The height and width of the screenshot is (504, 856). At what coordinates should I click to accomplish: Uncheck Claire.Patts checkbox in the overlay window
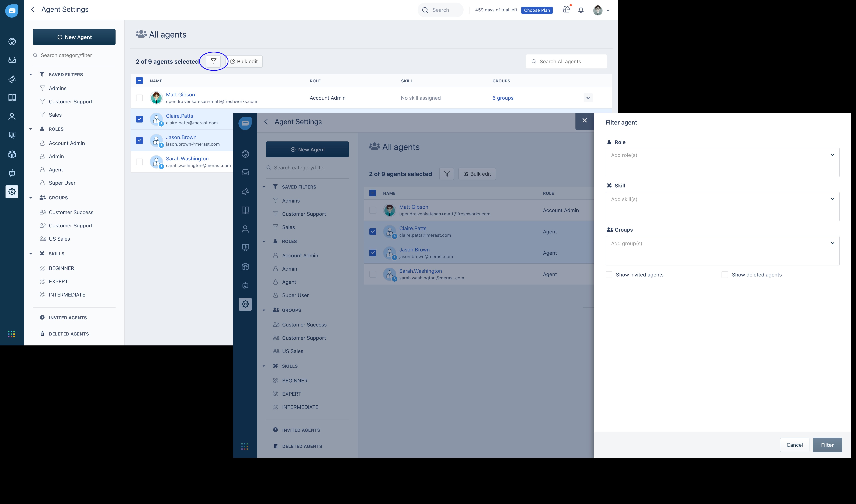point(373,232)
